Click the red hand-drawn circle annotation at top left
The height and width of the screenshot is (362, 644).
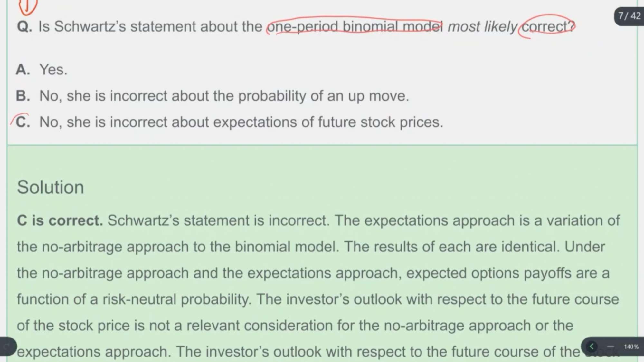point(28,6)
